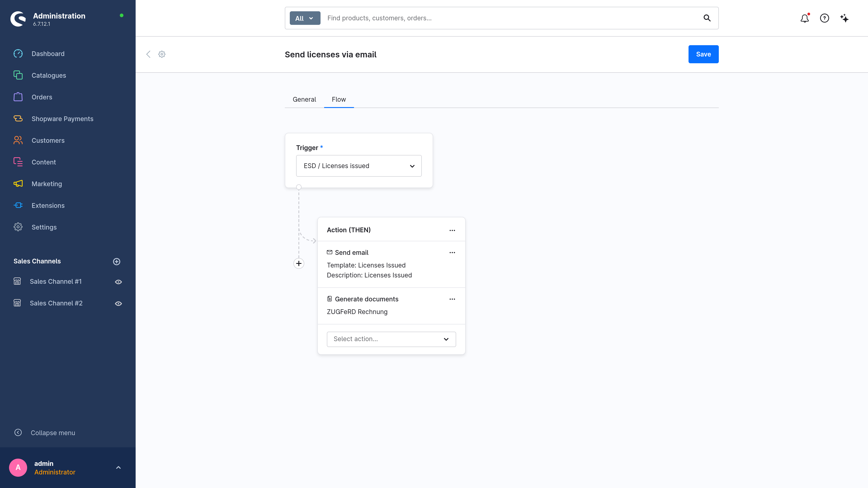Open the Select action dropdown
Viewport: 868px width, 488px height.
[x=391, y=339]
